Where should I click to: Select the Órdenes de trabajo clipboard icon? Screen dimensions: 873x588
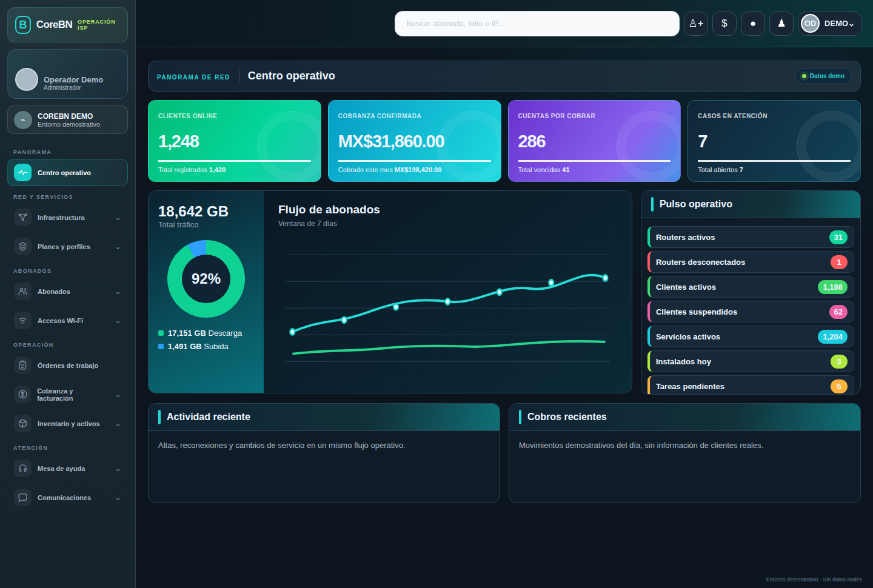(x=22, y=366)
